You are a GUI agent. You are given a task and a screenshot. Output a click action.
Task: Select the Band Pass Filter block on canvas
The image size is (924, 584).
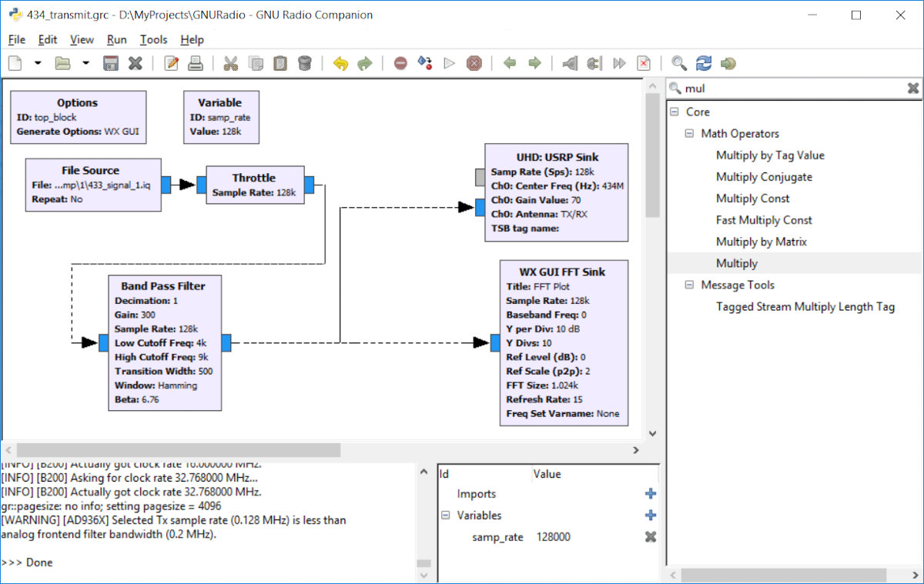point(166,343)
